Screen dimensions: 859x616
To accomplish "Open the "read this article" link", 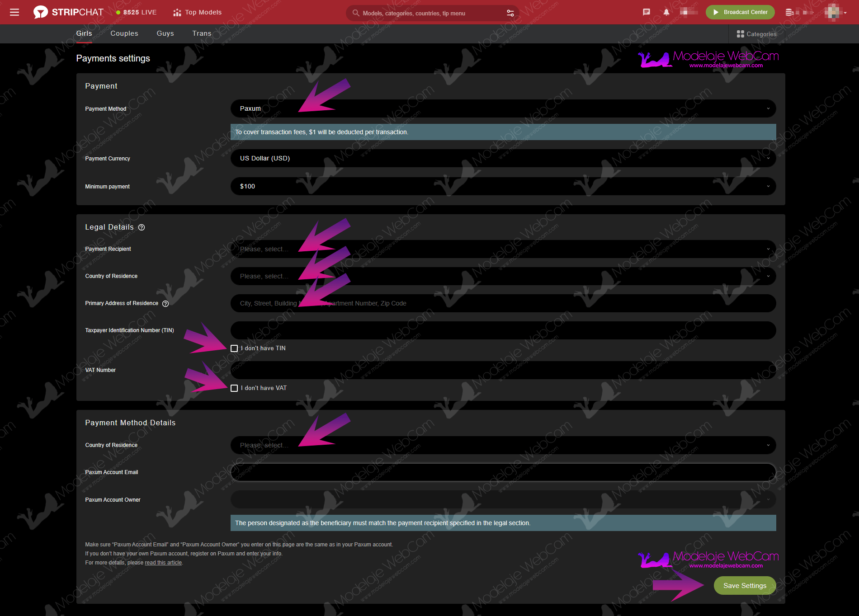I will point(163,563).
